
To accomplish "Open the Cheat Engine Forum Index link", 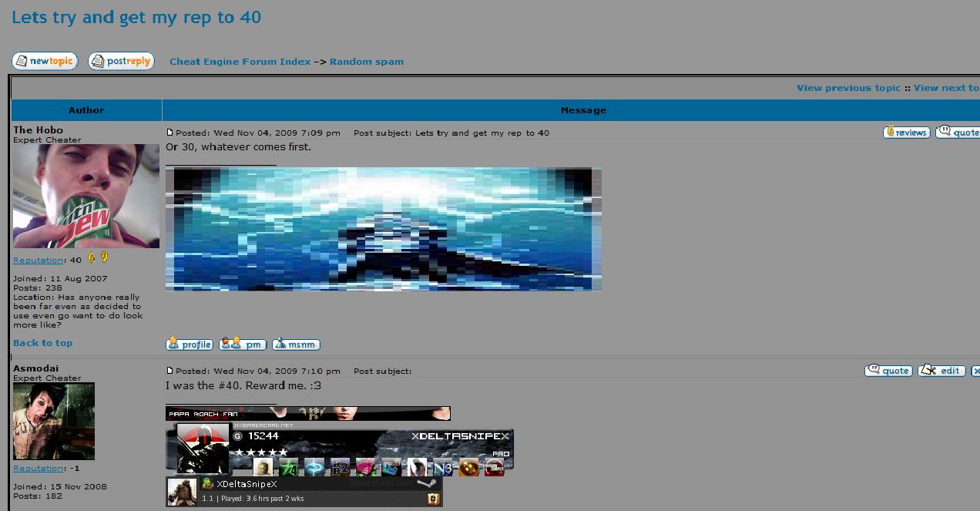I will [x=240, y=62].
